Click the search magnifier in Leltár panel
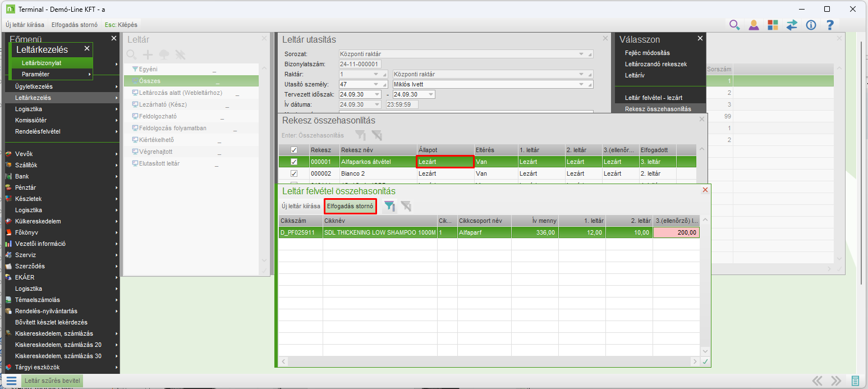The width and height of the screenshot is (868, 389). coord(131,54)
